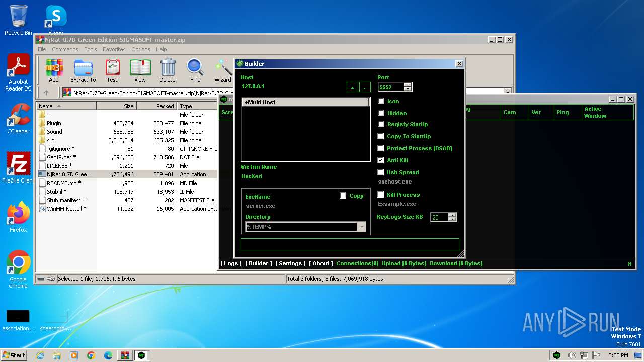Click volume speaker tray icon
The height and width of the screenshot is (362, 644).
pyautogui.click(x=572, y=355)
